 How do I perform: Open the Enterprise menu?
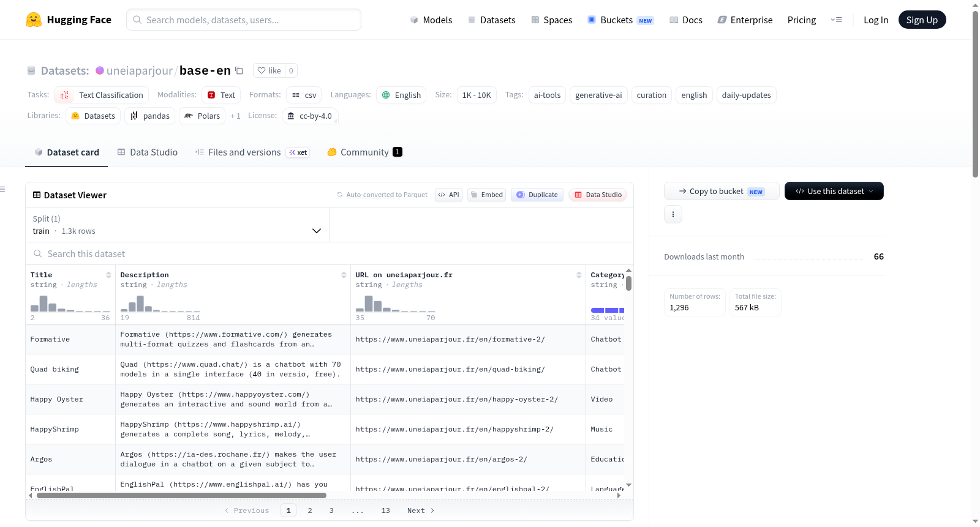click(745, 20)
